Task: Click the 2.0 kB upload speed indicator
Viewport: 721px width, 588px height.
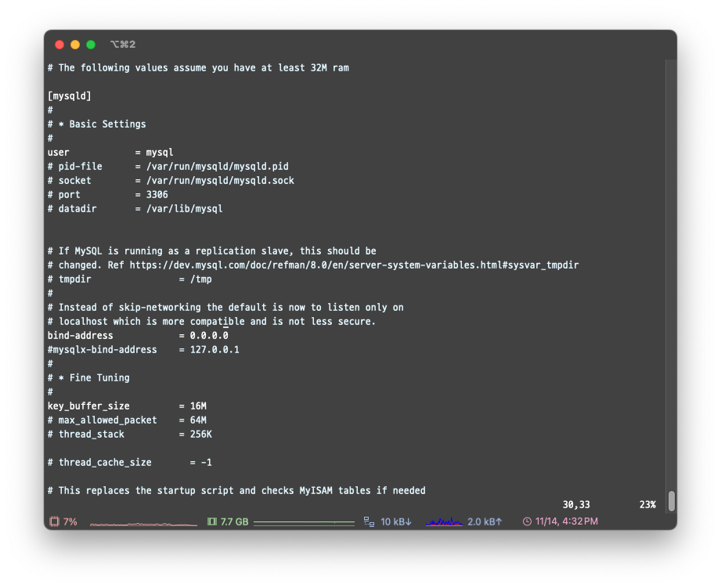Action: point(485,521)
